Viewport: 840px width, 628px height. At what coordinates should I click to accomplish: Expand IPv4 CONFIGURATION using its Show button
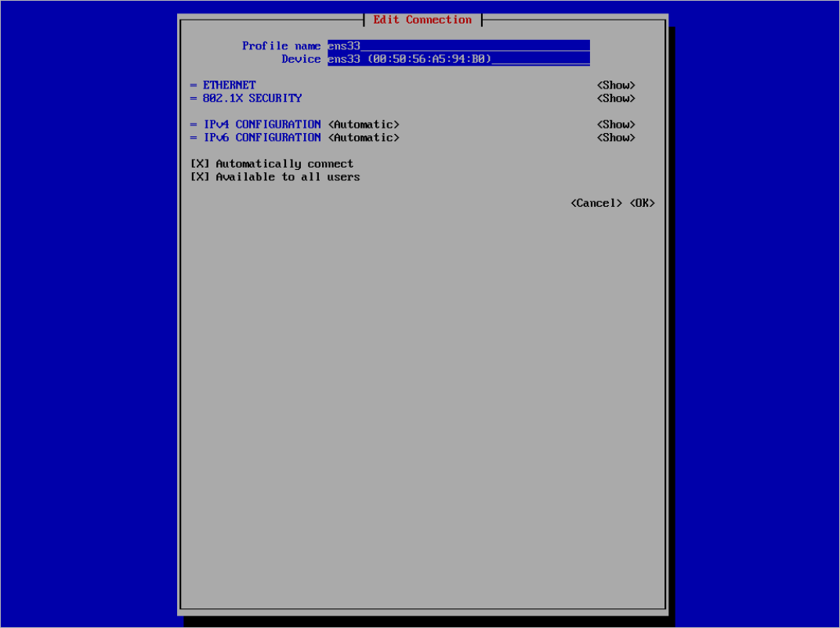coord(615,125)
